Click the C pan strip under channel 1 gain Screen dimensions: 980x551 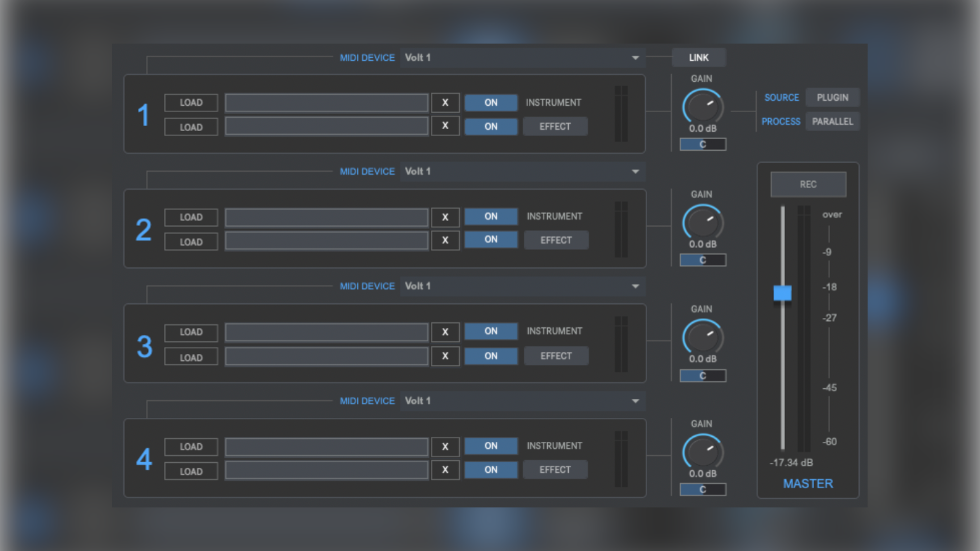[x=702, y=144]
